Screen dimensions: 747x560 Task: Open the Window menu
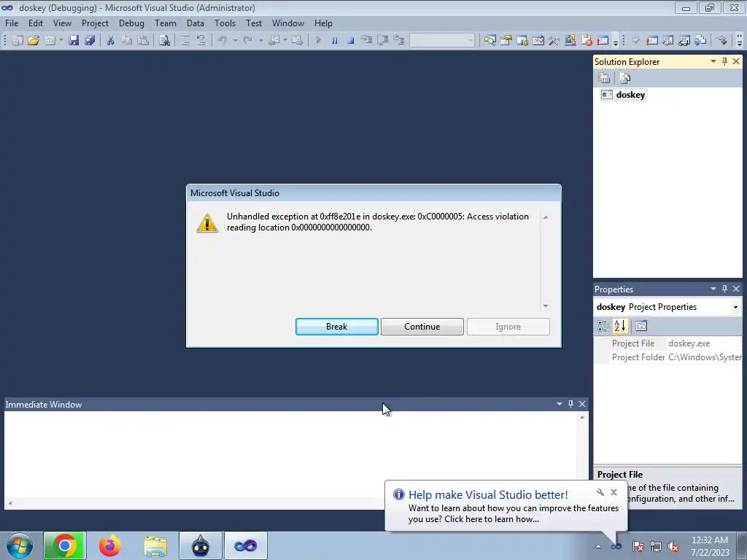click(x=287, y=23)
